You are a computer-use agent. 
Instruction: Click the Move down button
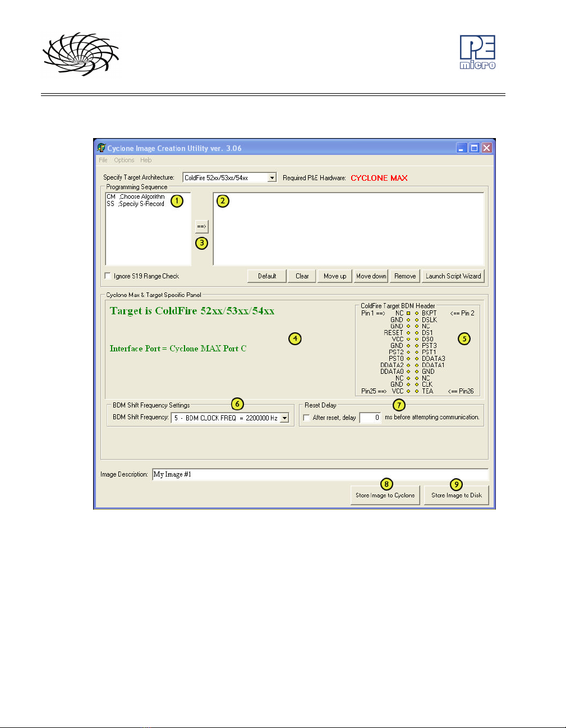(371, 276)
